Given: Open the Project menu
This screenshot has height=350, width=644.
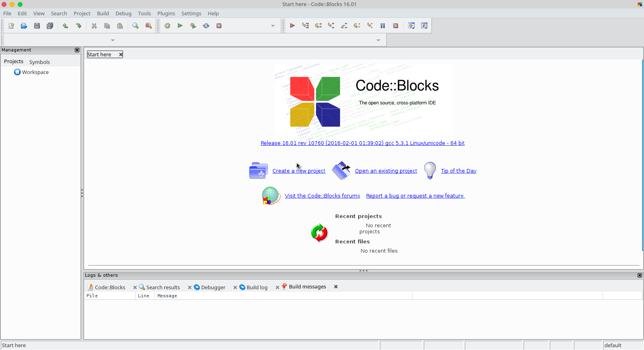Looking at the screenshot, I should [x=82, y=13].
